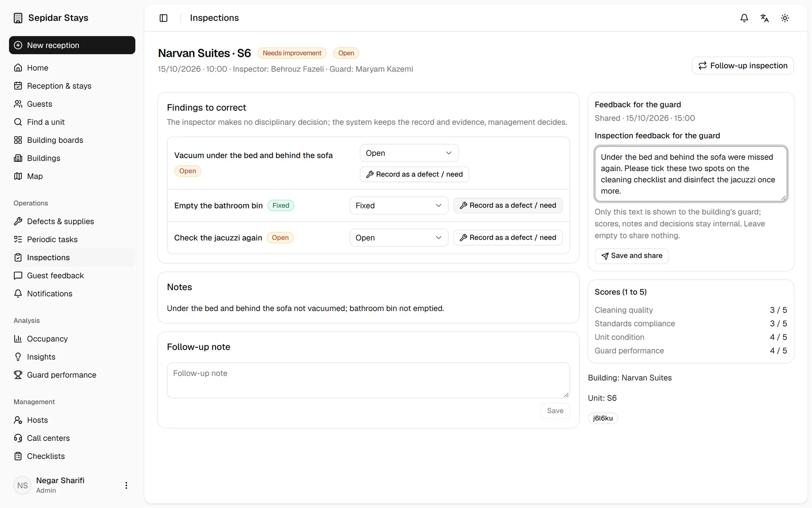Click the j6l6ku code badge
812x508 pixels.
click(x=603, y=418)
